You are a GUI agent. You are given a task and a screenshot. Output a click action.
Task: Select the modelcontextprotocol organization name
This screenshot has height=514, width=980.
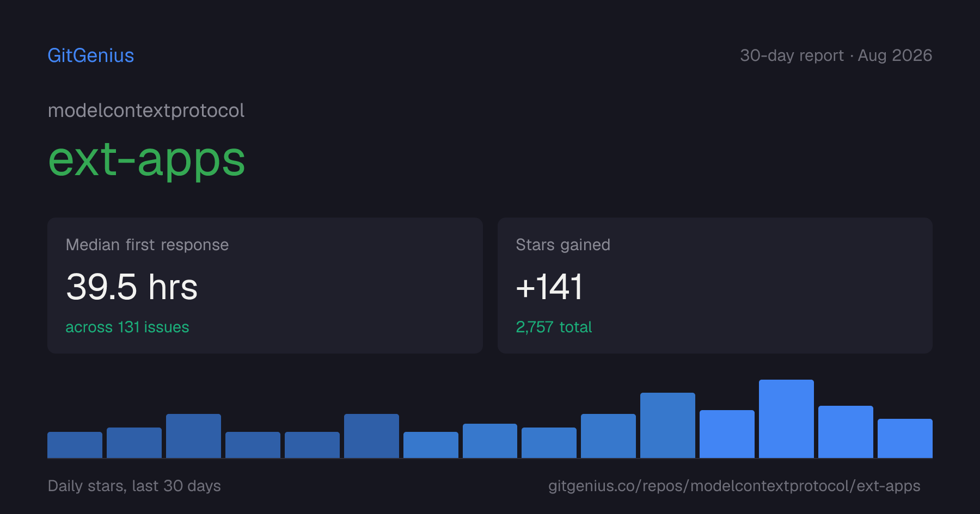[x=146, y=110]
